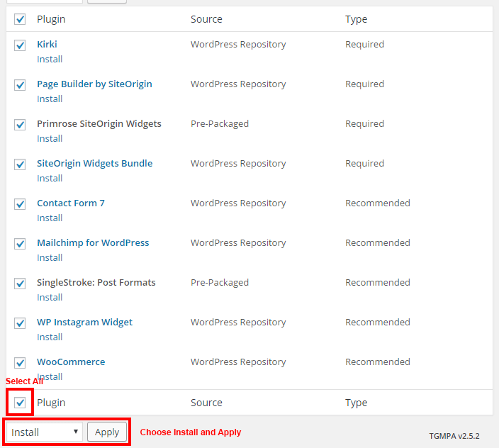This screenshot has height=448, width=499.
Task: Click Recommended type for Contact Form 7
Action: [378, 203]
